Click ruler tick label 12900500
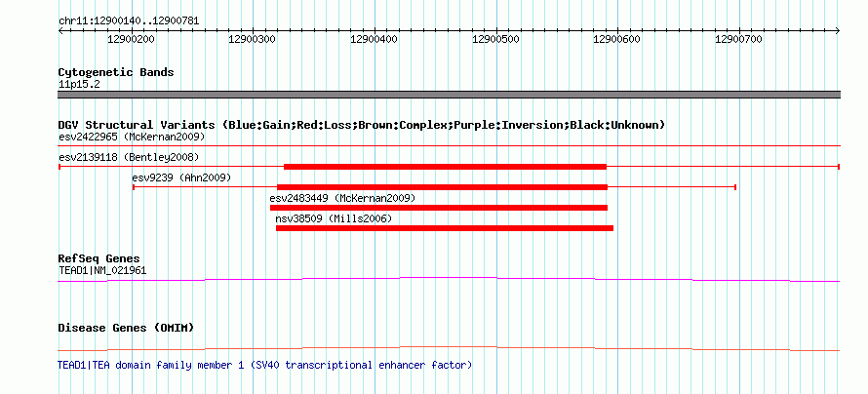This screenshot has width=868, height=394. point(495,39)
